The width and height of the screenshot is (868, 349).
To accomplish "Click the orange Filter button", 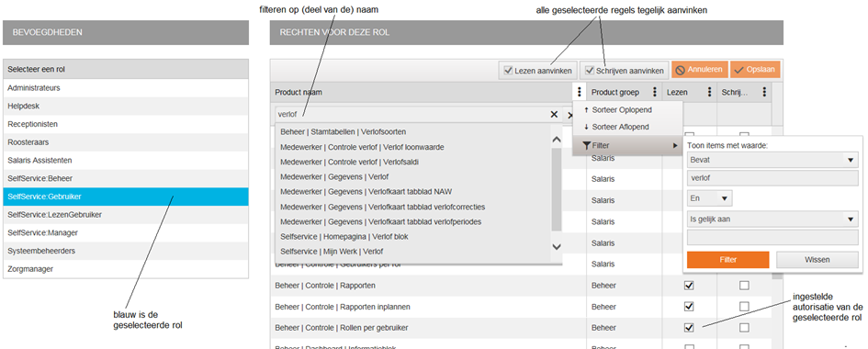I will pos(728,260).
